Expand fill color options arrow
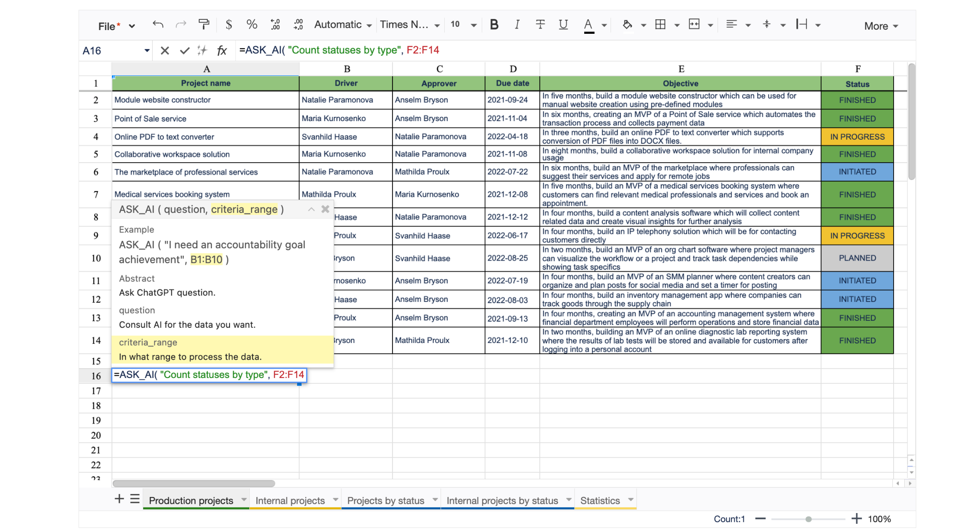Screen dimensions: 980x532 643,26
